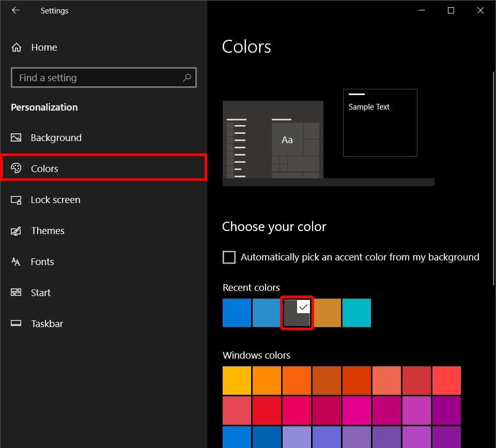Select the golden-brown recent color swatch
The height and width of the screenshot is (448, 496).
point(327,313)
